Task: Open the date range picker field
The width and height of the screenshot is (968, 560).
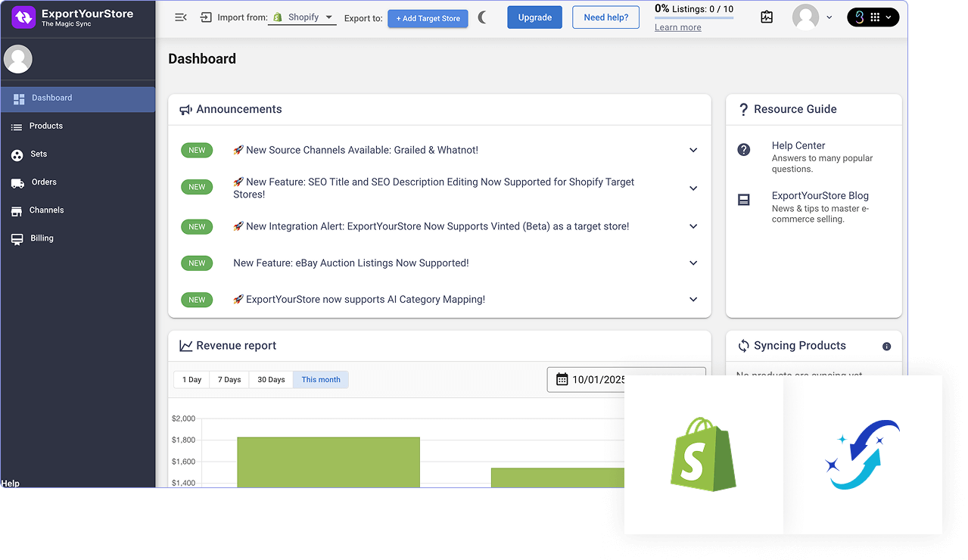Action: pos(626,380)
